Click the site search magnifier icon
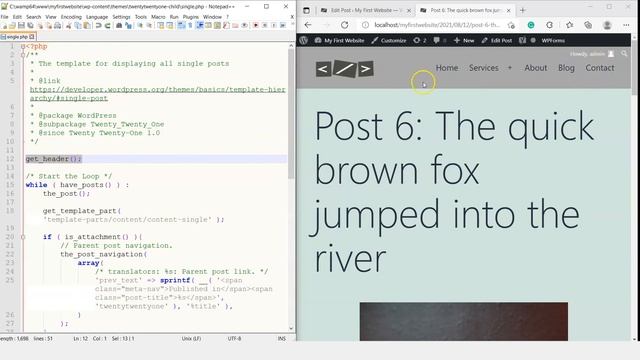Screen dimensions: 640x360 [624, 53]
